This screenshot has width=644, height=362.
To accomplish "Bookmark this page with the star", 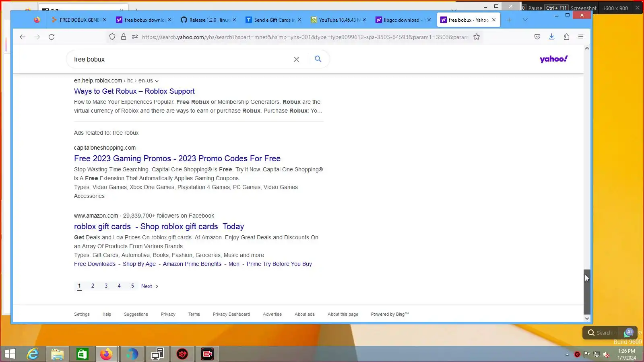I will tap(477, 37).
